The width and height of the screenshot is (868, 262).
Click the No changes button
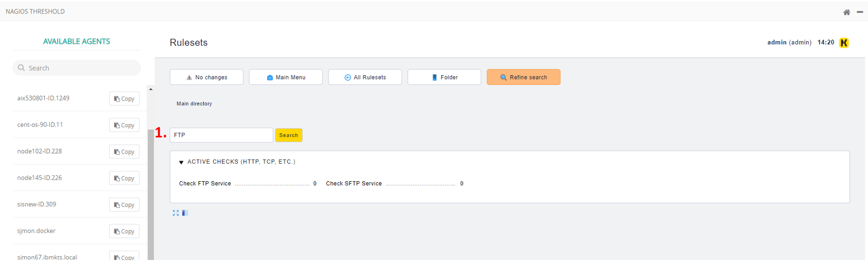(x=206, y=77)
